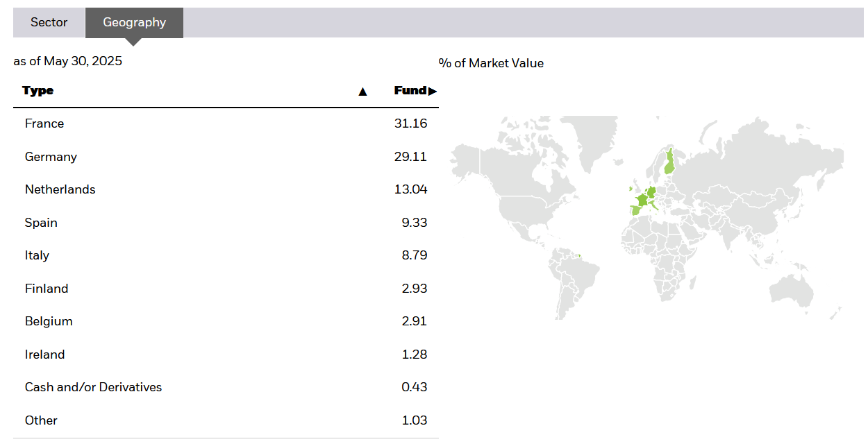The width and height of the screenshot is (868, 444).
Task: Click the Belgium row label
Action: 49,321
